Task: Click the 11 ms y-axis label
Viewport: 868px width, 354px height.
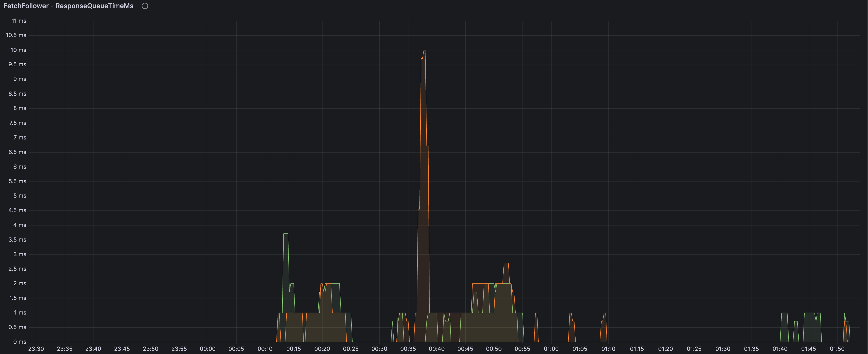Action: (x=18, y=21)
